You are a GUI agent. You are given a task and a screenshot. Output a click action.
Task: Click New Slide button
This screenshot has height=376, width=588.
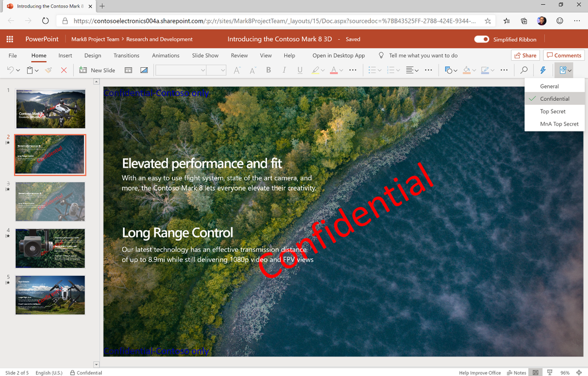click(97, 70)
